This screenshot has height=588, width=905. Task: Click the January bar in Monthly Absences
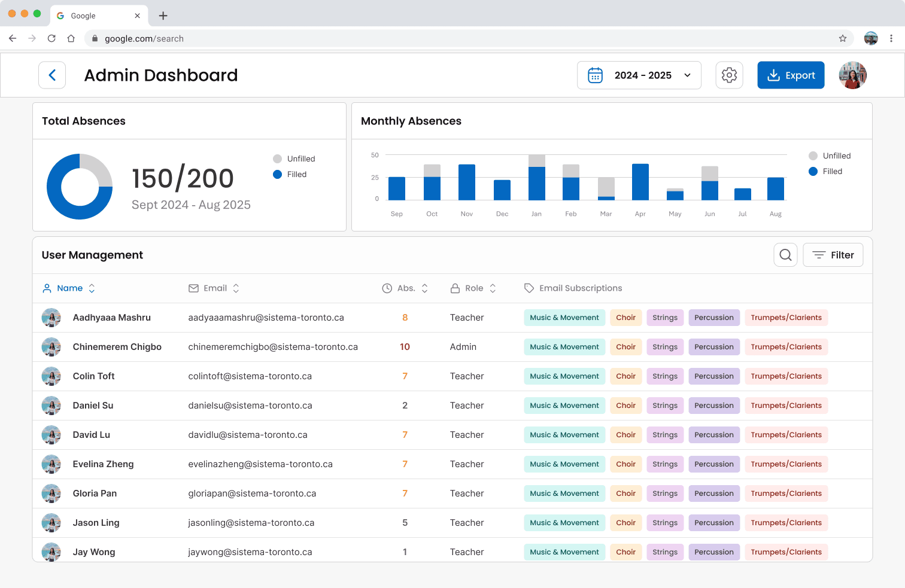(537, 177)
